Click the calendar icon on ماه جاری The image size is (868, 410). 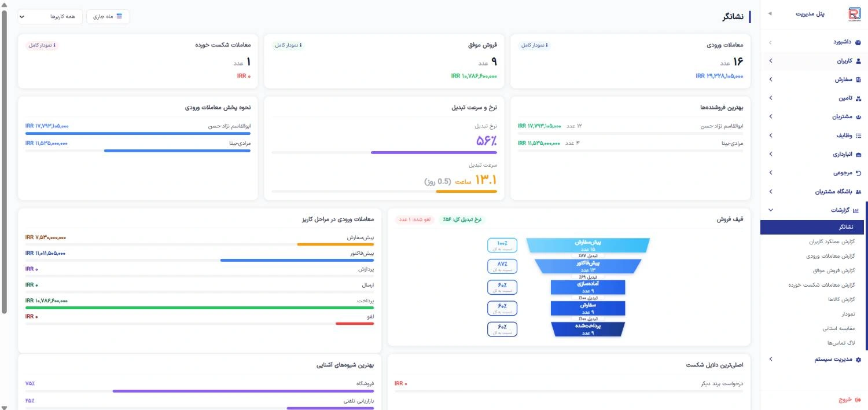pyautogui.click(x=120, y=16)
